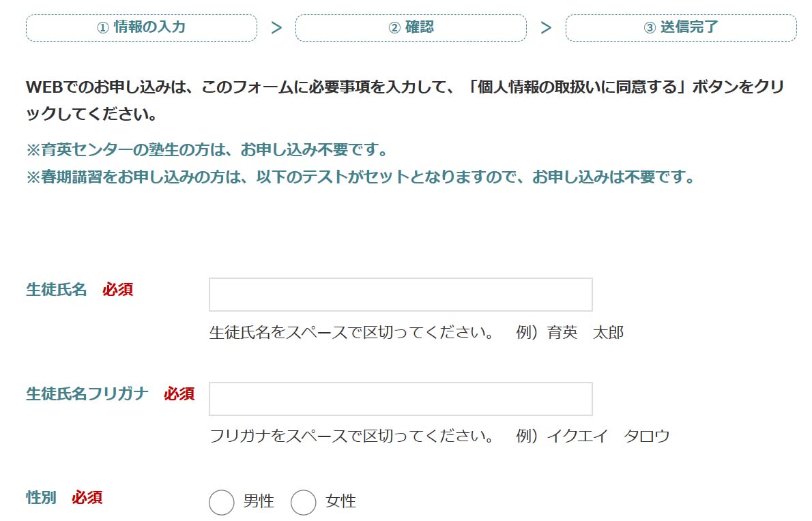Click the 性別 field label
The width and height of the screenshot is (812, 521).
pyautogui.click(x=41, y=498)
